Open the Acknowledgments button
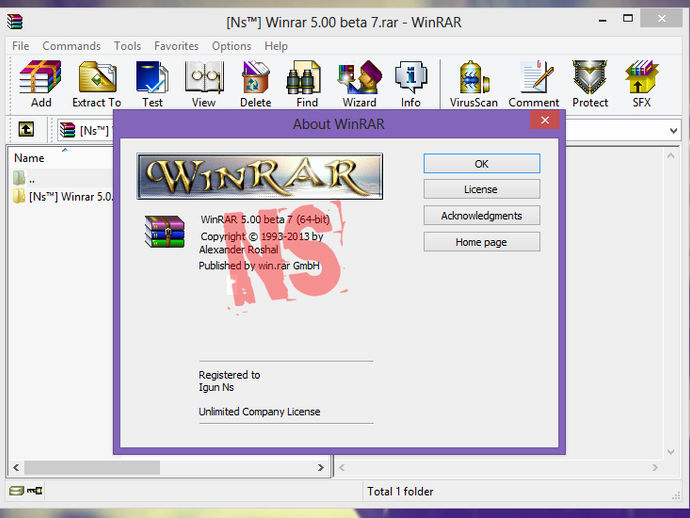The image size is (690, 518). 481,216
